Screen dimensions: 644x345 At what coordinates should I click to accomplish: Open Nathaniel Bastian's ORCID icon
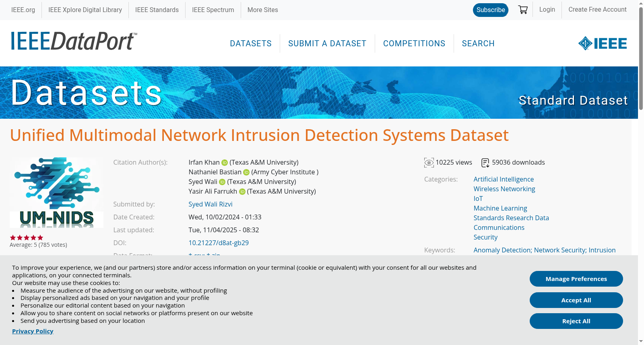tap(246, 172)
